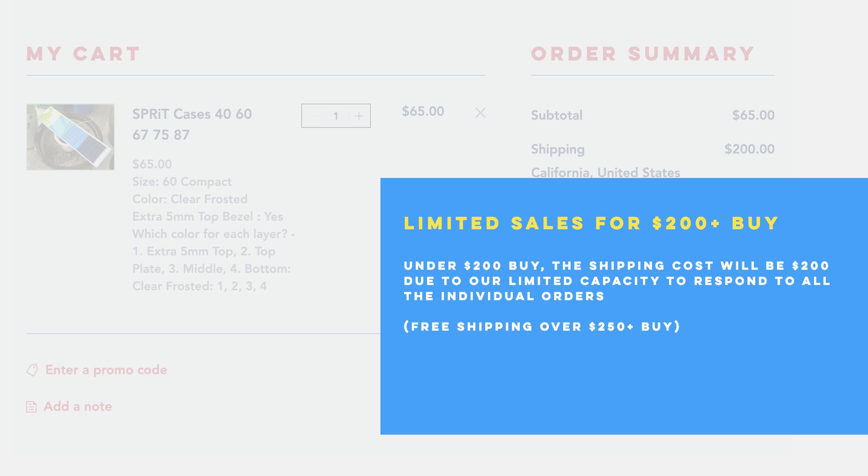Select the quantity input field showing 1
868x476 pixels.
pos(336,116)
